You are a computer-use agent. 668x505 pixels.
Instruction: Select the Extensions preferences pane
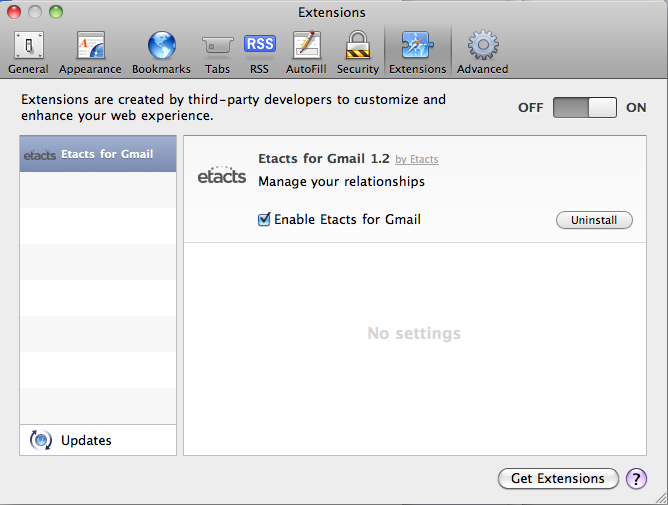(x=418, y=53)
